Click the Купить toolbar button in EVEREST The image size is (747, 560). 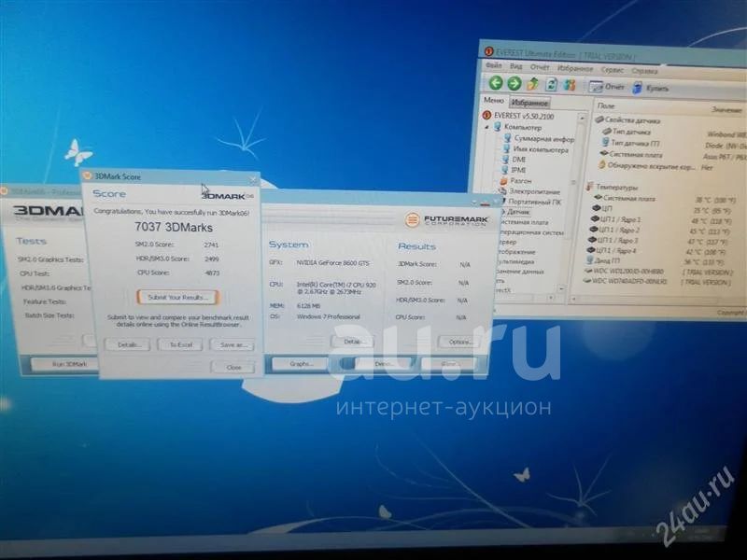click(651, 88)
